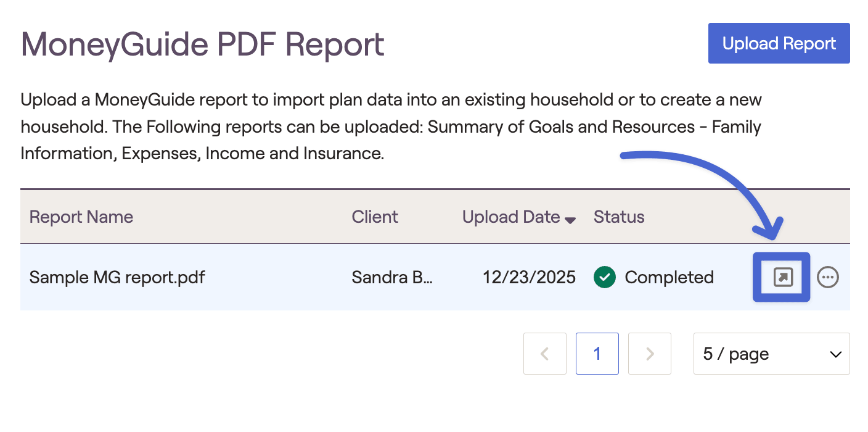868x432 pixels.
Task: Expand the page size chevron arrow
Action: (x=835, y=354)
